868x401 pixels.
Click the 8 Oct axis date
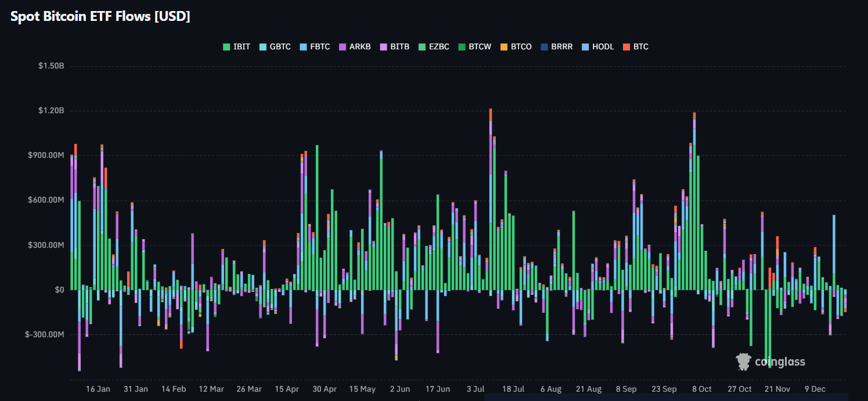coord(702,389)
